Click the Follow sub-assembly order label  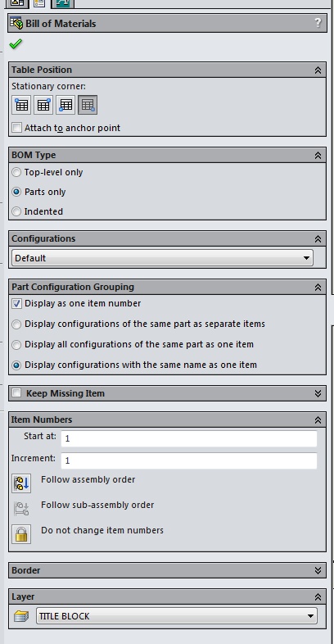coord(97,505)
